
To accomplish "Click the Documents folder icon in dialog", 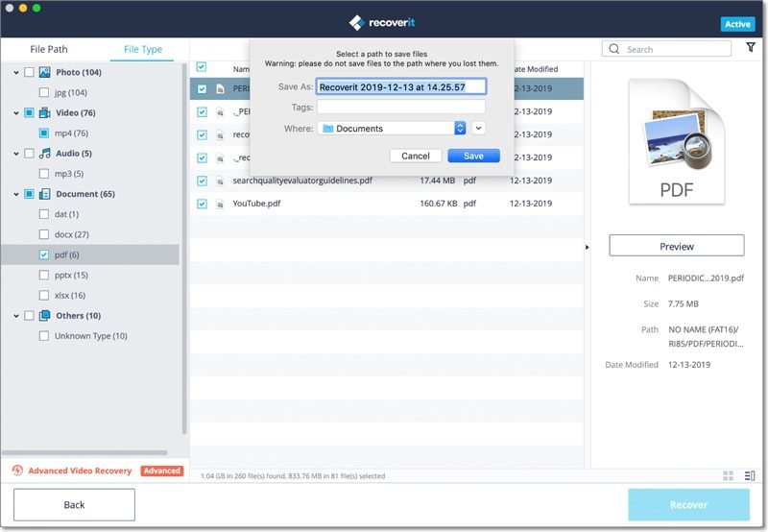I will pos(328,129).
